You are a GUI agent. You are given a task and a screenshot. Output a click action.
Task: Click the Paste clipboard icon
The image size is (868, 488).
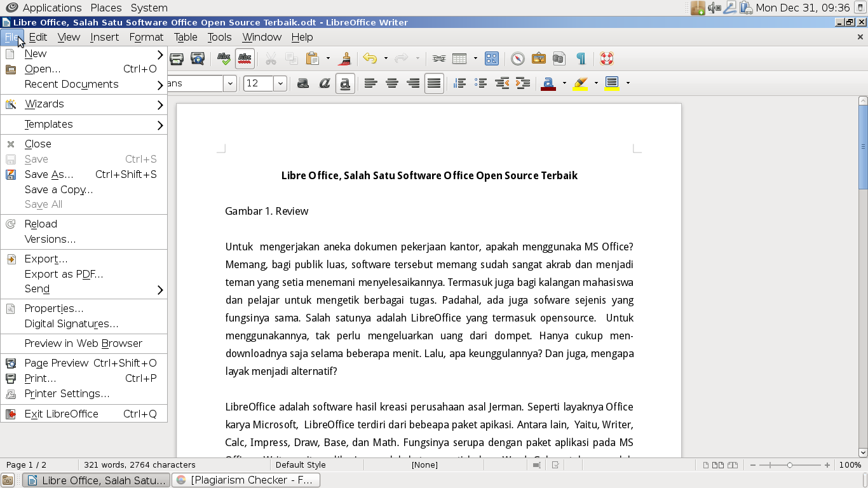(313, 59)
